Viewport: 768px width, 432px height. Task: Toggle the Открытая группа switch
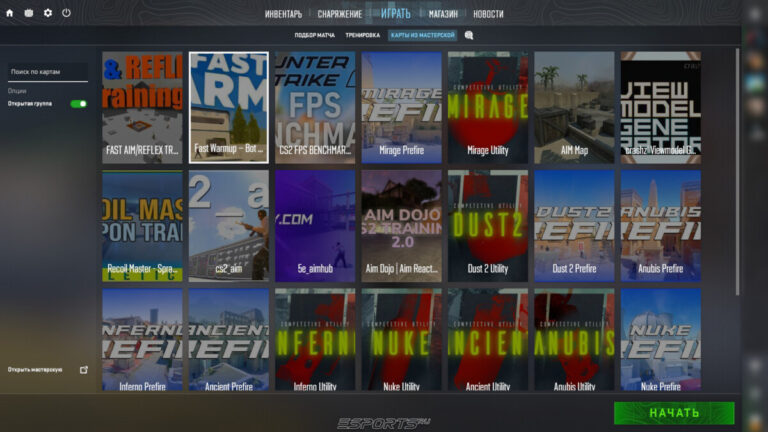(78, 104)
